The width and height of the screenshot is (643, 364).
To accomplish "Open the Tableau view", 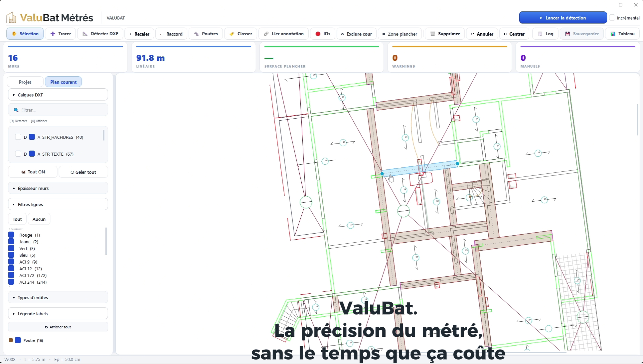I will click(x=622, y=34).
